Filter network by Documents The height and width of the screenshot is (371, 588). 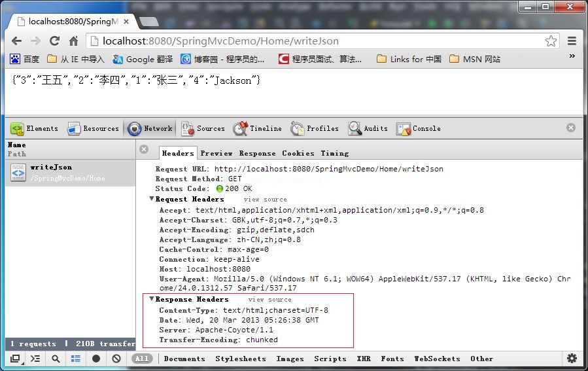pyautogui.click(x=184, y=359)
